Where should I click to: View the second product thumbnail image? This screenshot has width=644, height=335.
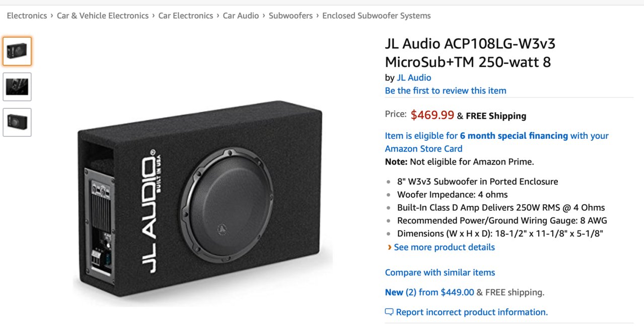tap(17, 87)
